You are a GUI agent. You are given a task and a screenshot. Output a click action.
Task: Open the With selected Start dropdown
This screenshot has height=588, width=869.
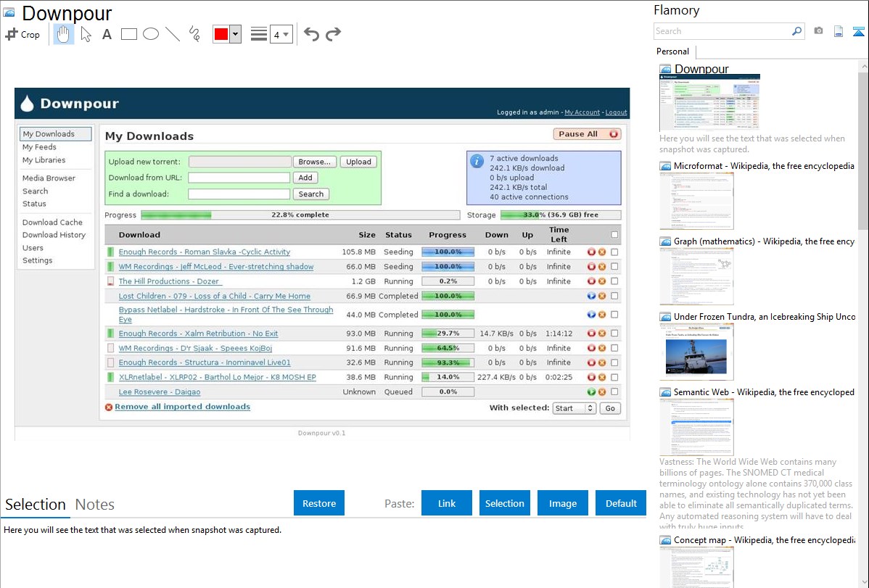[574, 408]
